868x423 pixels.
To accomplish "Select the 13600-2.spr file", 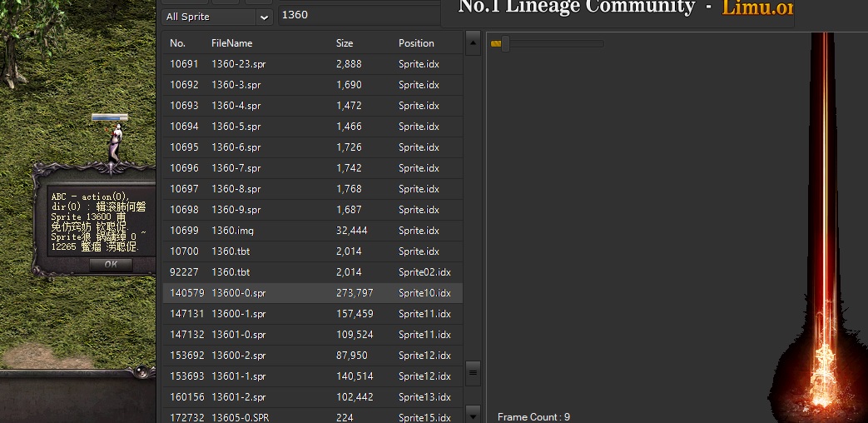I will click(313, 356).
